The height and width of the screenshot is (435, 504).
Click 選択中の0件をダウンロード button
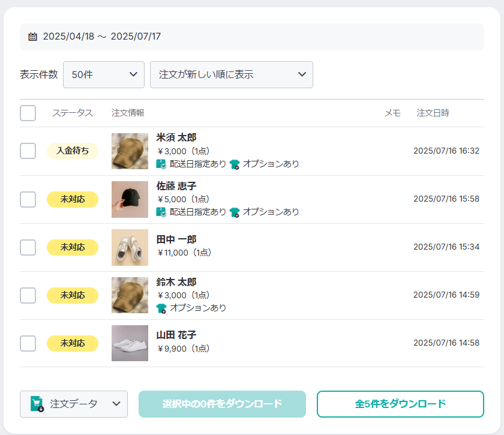click(222, 404)
